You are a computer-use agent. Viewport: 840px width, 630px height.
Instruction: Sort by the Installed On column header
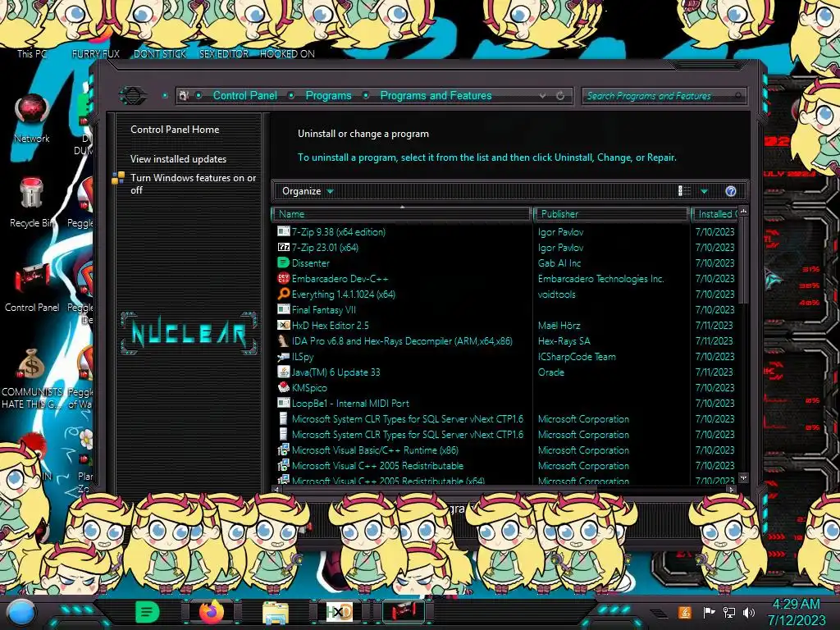coord(715,214)
